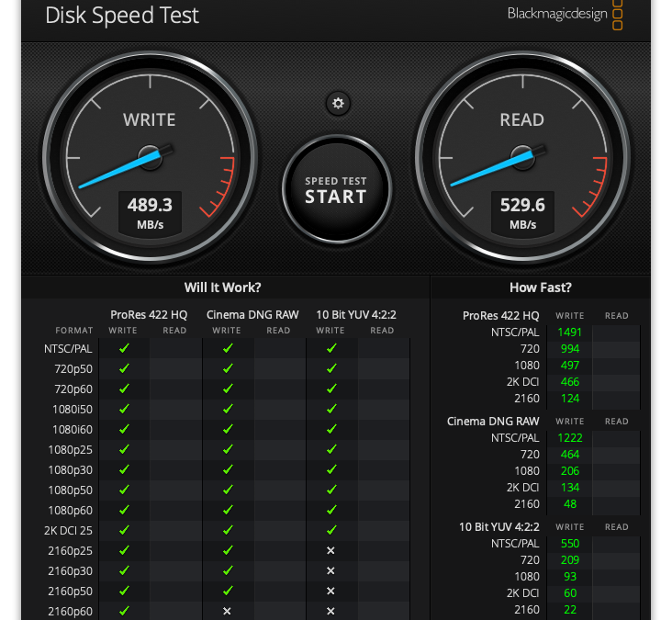
Task: Open the settings gear icon
Action: pos(338,103)
